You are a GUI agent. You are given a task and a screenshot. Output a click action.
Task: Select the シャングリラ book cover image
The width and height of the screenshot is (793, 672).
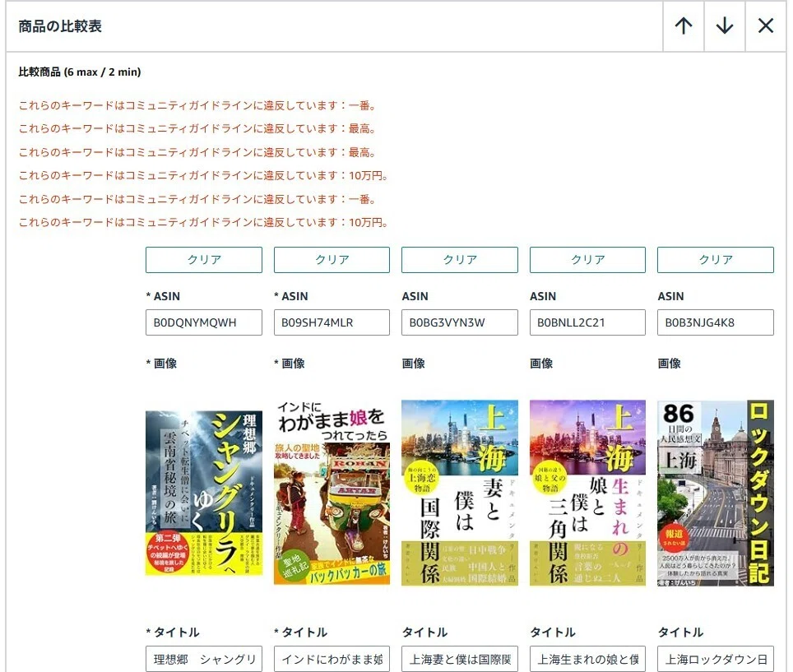204,493
